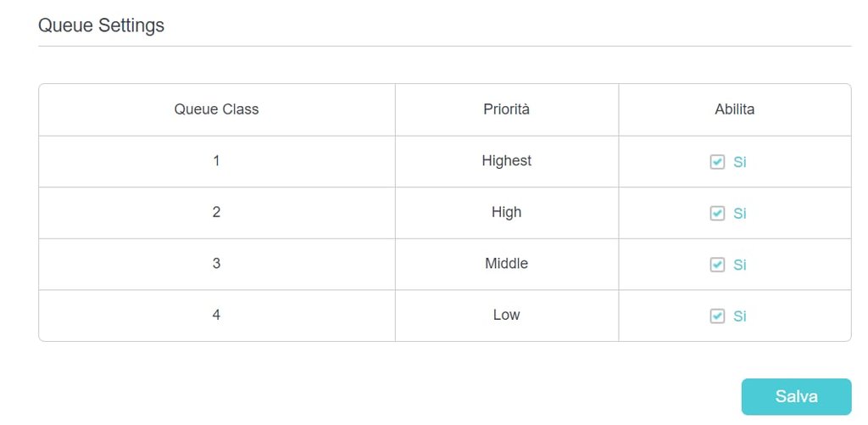This screenshot has height=425, width=868.
Task: Select the High priority cell
Action: point(506,212)
